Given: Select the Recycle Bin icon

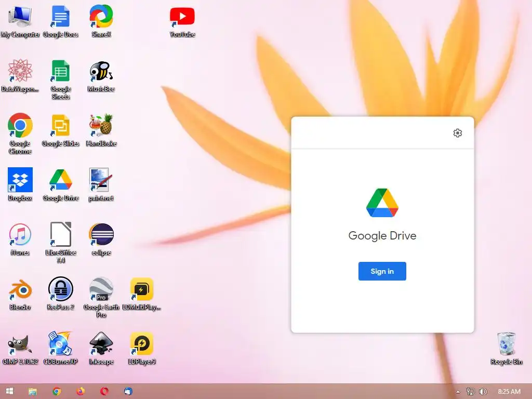Looking at the screenshot, I should coord(506,349).
